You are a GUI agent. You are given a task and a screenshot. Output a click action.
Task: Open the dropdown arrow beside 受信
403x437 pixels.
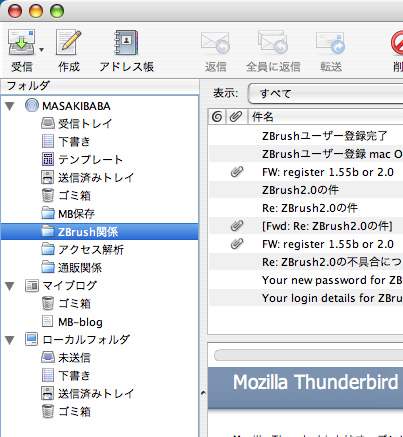42,50
